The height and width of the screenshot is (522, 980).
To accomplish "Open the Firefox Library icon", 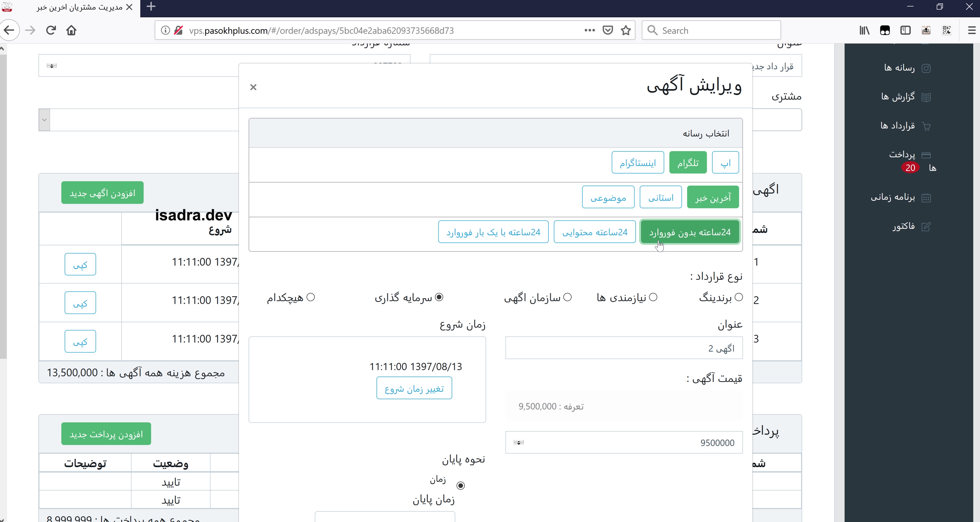I will click(x=864, y=30).
